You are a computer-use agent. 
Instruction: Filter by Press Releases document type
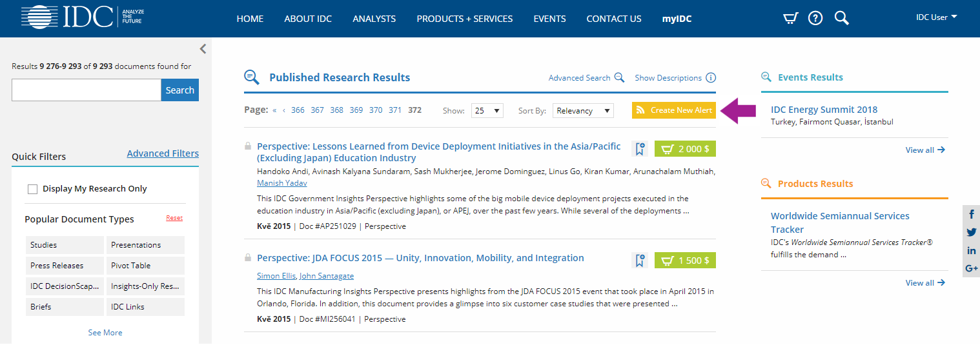65,266
